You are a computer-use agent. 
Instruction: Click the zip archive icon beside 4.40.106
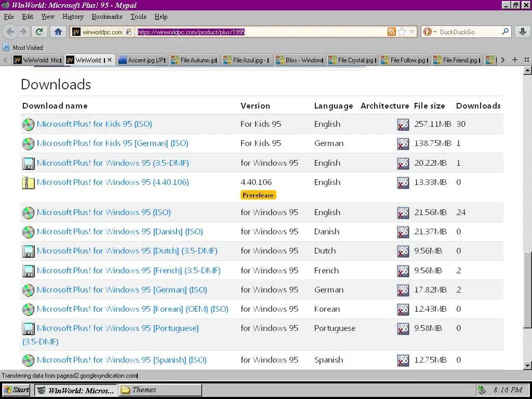pyautogui.click(x=29, y=183)
